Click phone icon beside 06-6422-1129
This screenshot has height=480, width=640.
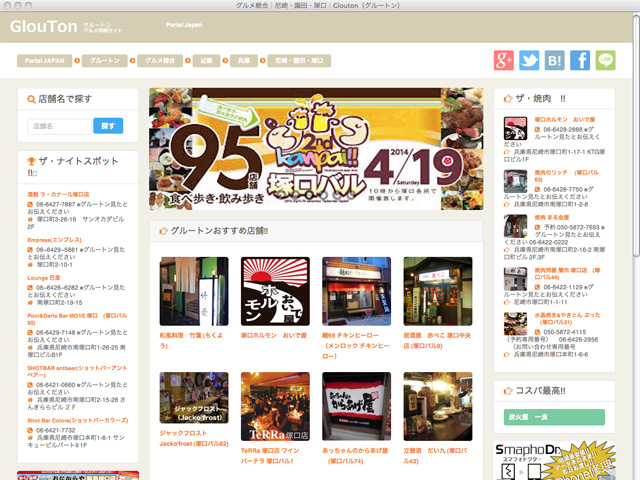pyautogui.click(x=538, y=287)
